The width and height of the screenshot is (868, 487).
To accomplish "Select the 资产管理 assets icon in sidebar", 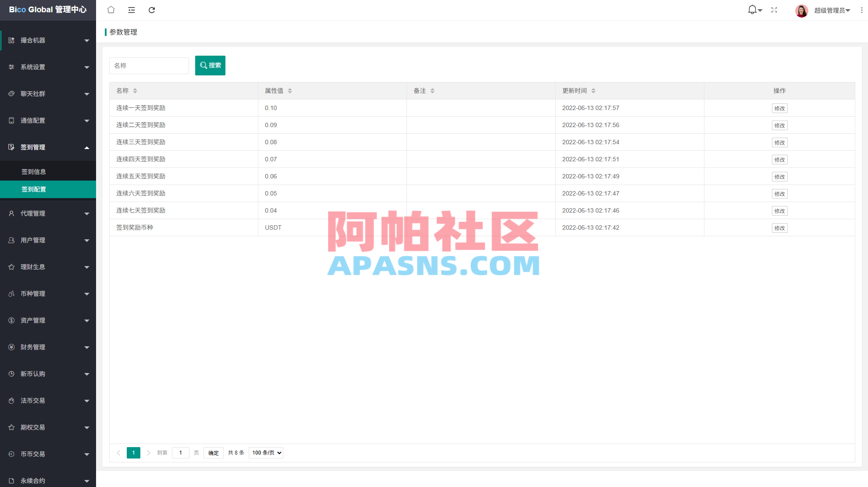I will pyautogui.click(x=11, y=320).
